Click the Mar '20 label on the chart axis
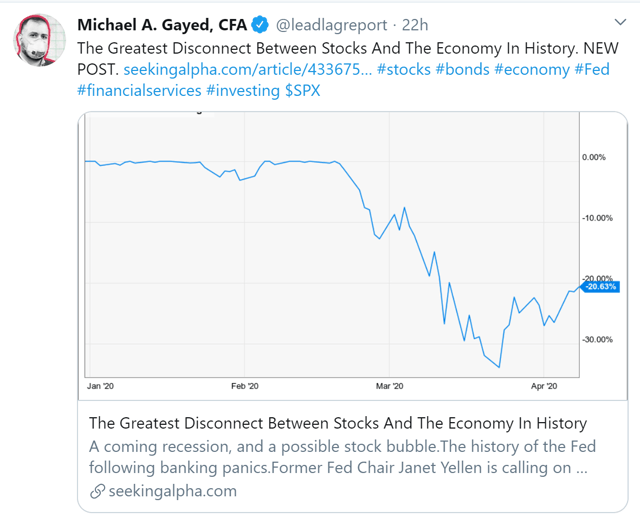This screenshot has height=518, width=640. 390,385
